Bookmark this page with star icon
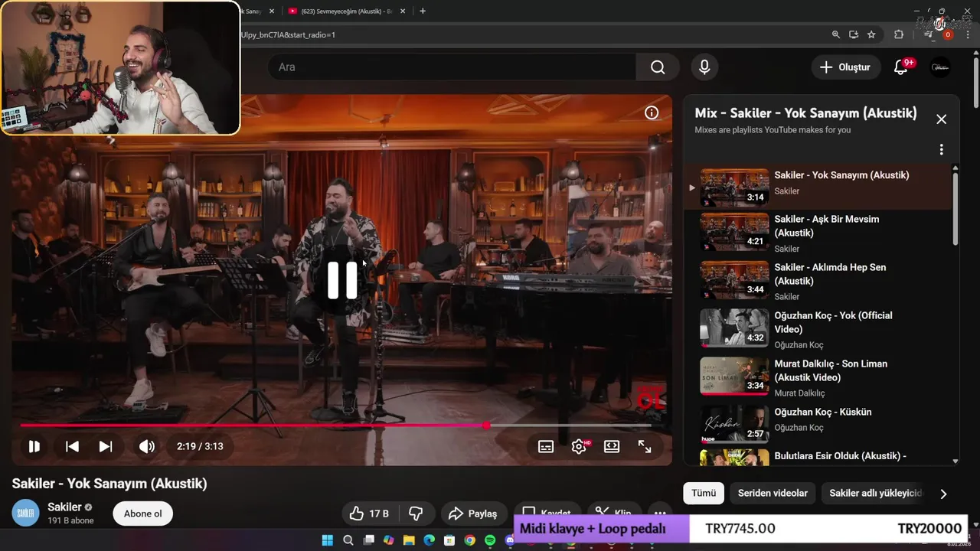The image size is (980, 551). tap(871, 34)
